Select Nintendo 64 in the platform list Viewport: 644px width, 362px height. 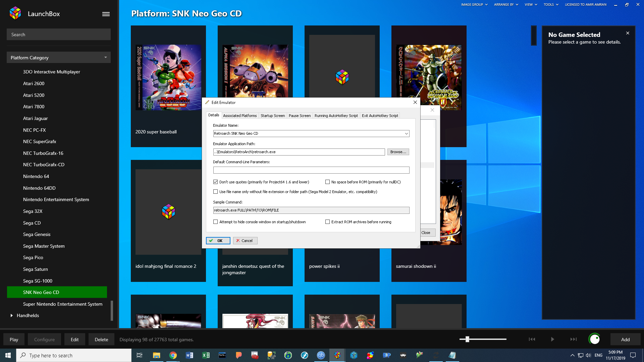36,176
